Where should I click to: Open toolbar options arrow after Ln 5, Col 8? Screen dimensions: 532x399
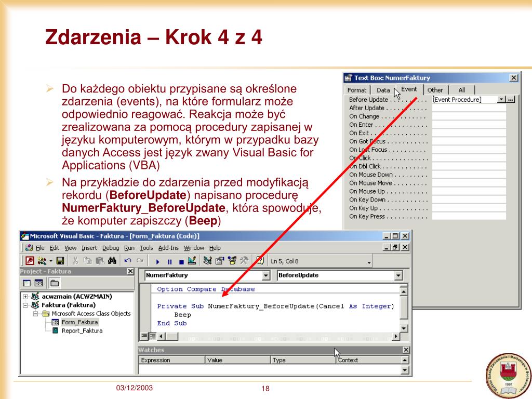click(x=369, y=262)
